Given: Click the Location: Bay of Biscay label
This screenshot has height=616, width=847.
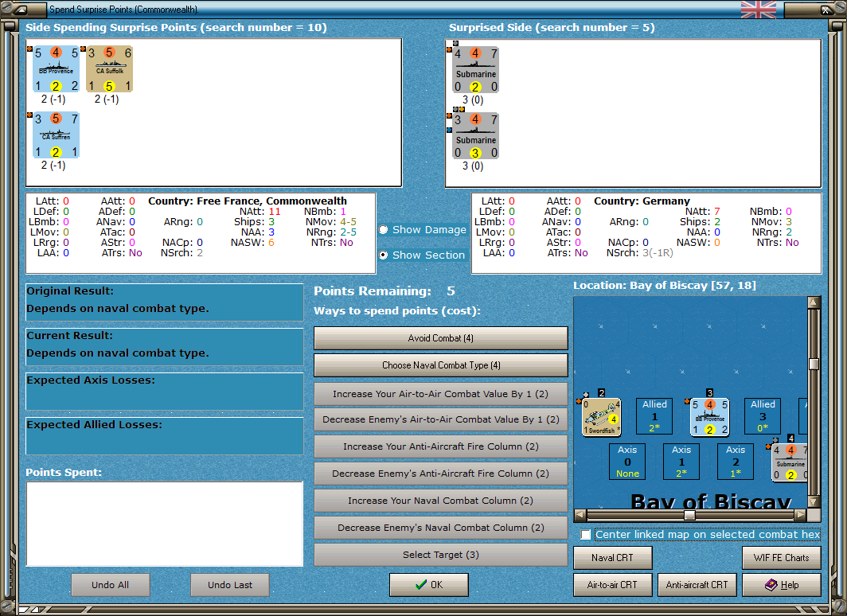Looking at the screenshot, I should point(665,286).
